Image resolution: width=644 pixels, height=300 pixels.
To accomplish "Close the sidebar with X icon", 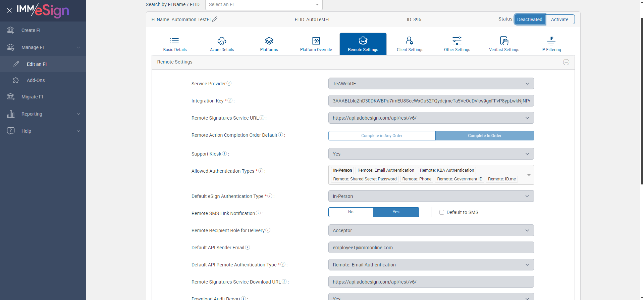I will (9, 10).
